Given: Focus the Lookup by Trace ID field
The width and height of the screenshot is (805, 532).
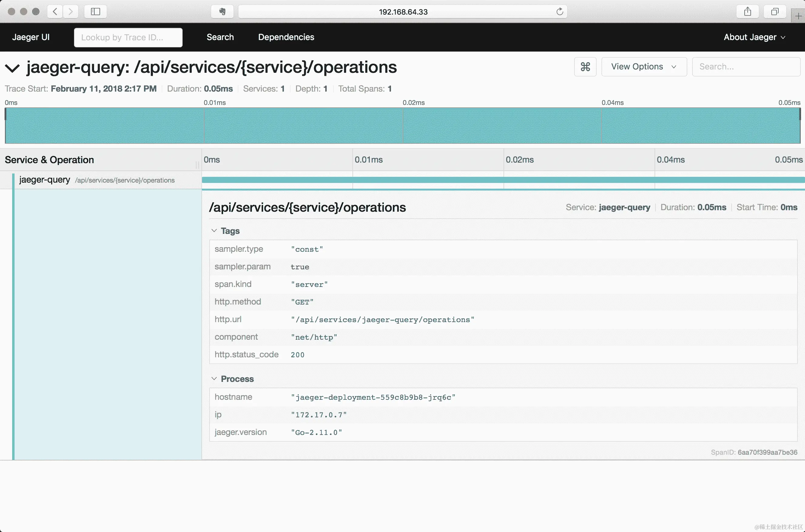Looking at the screenshot, I should pos(128,37).
